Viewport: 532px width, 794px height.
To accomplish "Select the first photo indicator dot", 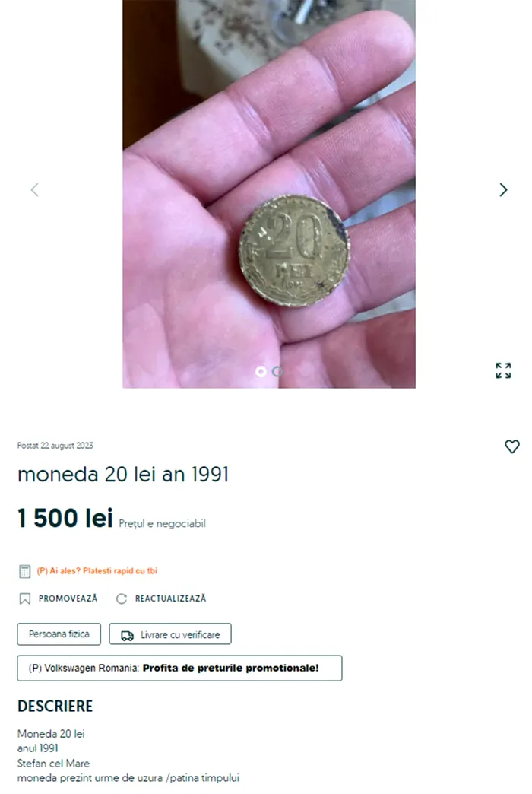I will 261,372.
